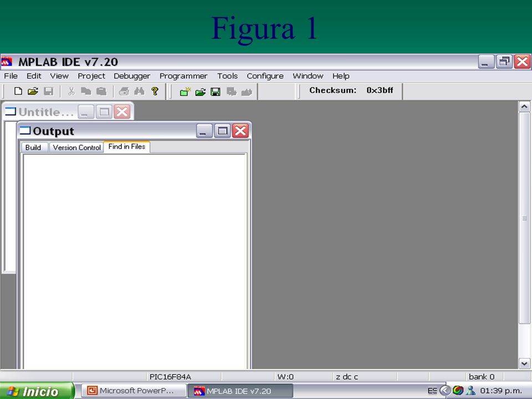Close the Output window

[x=241, y=131]
